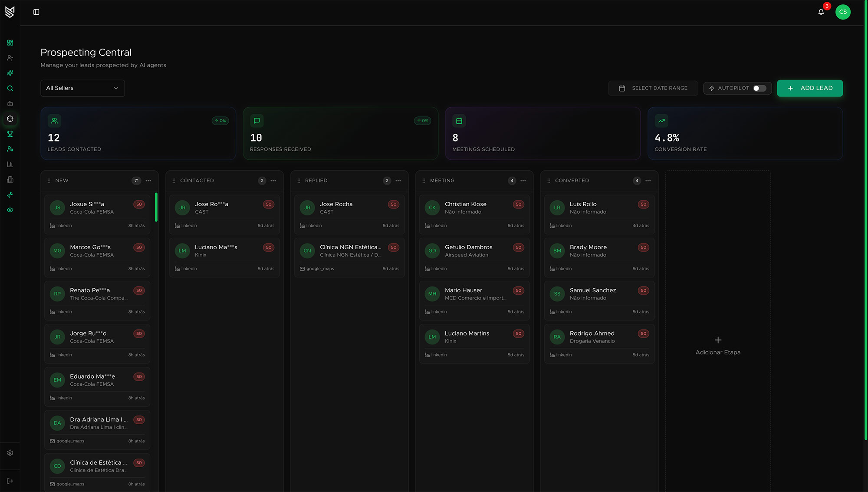
Task: Open the Christian Klose lead card
Action: (x=474, y=214)
